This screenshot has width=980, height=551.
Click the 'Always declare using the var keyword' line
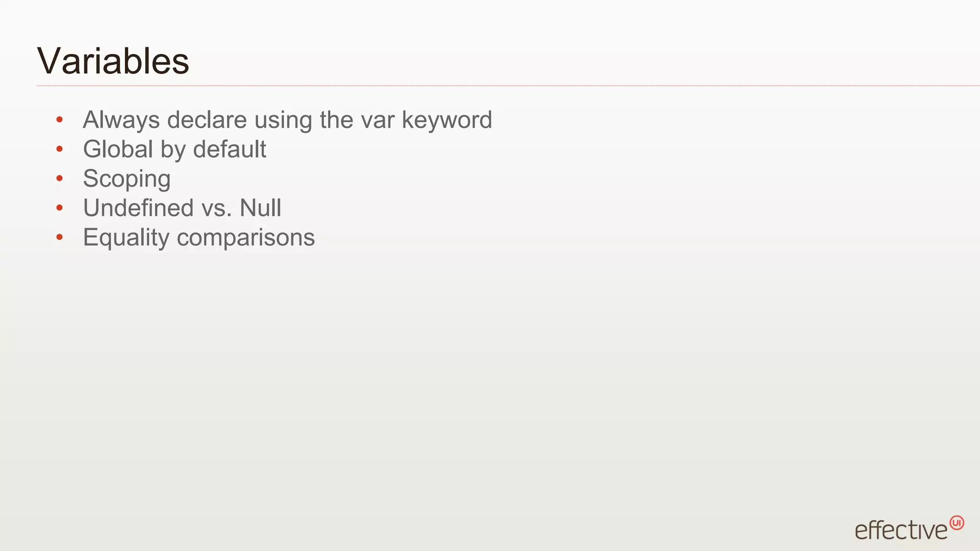click(287, 120)
